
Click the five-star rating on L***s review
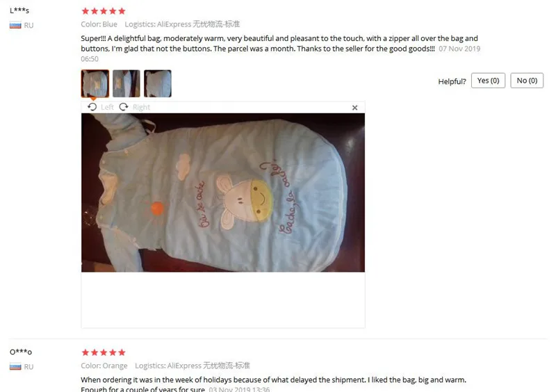[104, 11]
